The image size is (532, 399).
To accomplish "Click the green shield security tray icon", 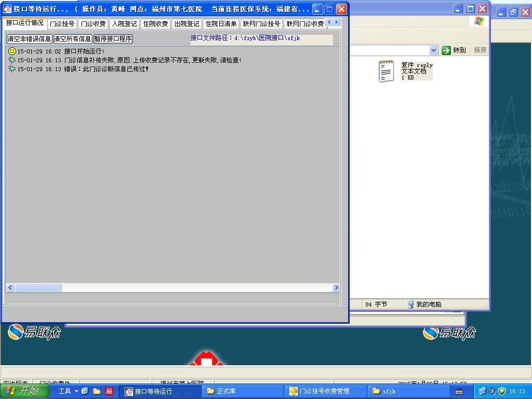I will tap(502, 391).
